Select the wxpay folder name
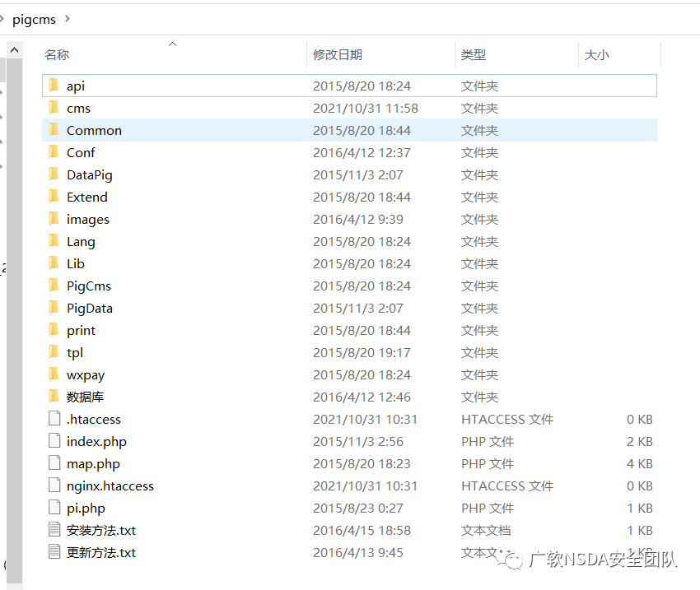The width and height of the screenshot is (700, 590). point(86,375)
